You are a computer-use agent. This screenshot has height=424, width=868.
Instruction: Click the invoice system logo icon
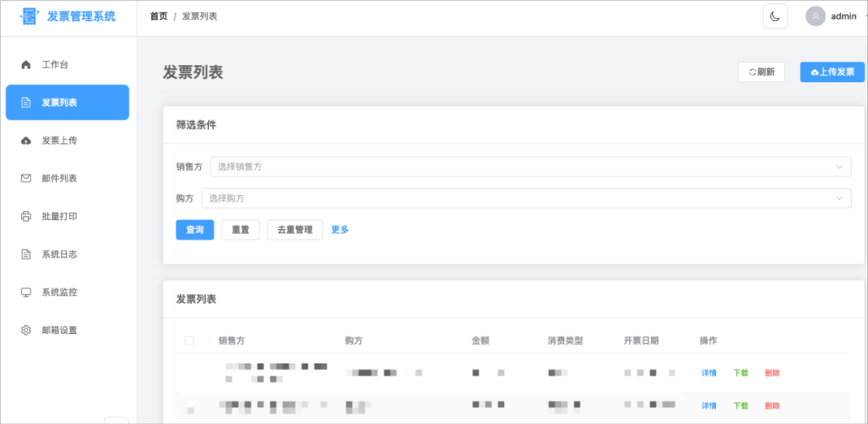click(29, 16)
